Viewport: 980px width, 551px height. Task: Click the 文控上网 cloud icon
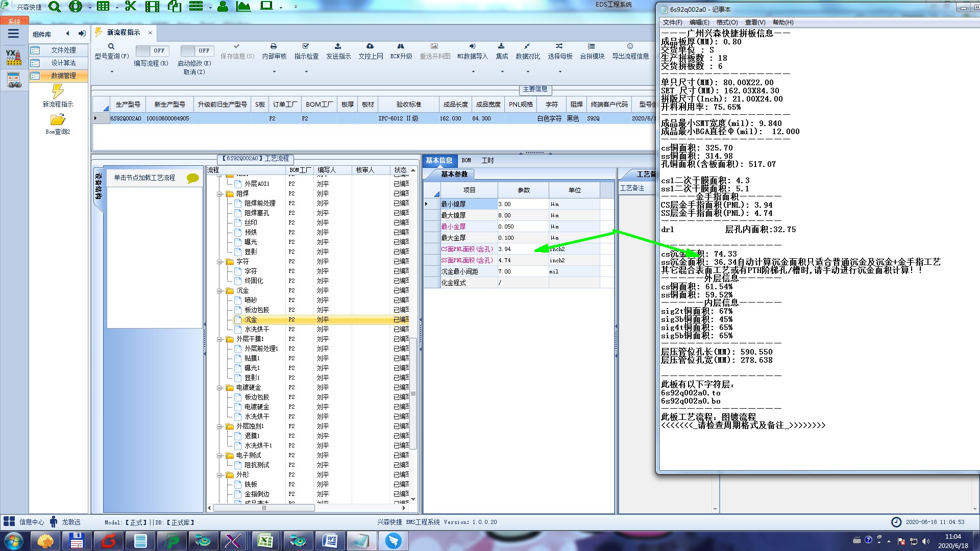coord(370,46)
